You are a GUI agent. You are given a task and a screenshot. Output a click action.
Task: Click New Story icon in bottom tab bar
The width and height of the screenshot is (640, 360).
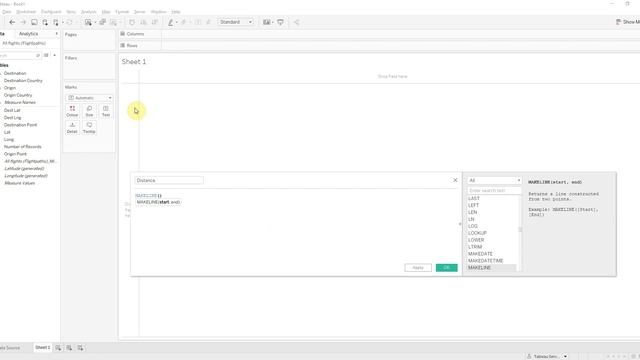pyautogui.click(x=80, y=348)
